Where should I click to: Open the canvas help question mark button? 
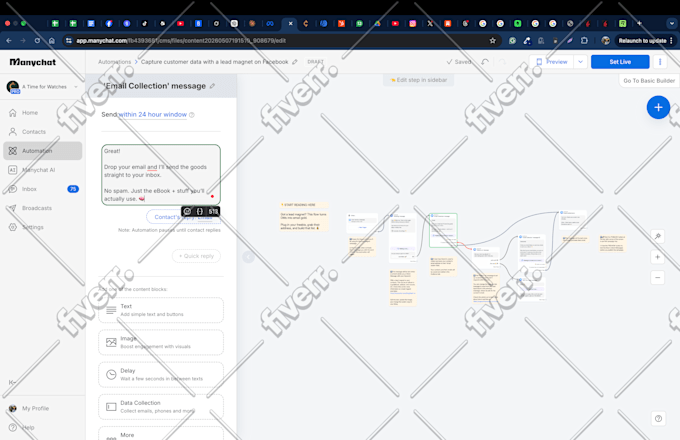click(x=658, y=419)
